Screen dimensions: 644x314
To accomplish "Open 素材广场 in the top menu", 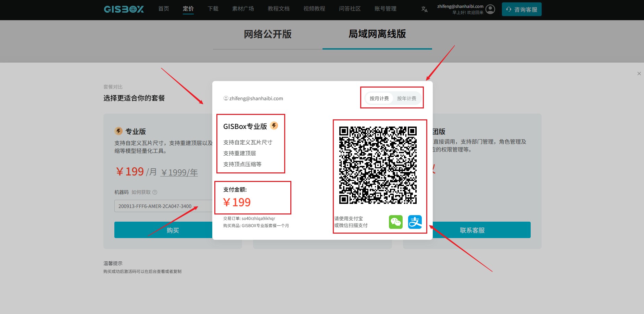I will tap(243, 9).
